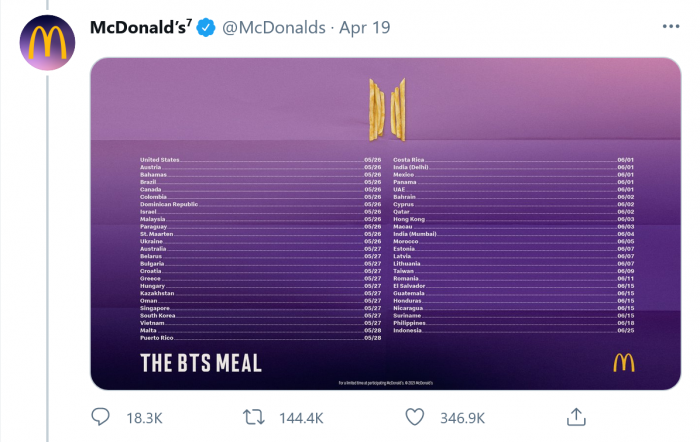
Task: Click the reply speech bubble icon
Action: coord(100,415)
